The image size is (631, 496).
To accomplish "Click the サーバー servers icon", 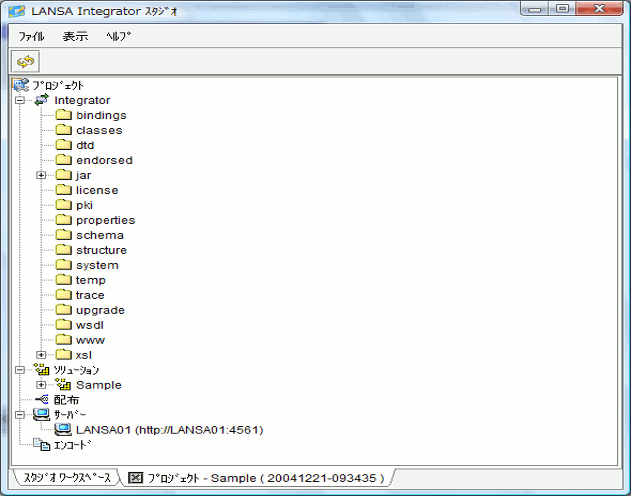I will pos(41,414).
